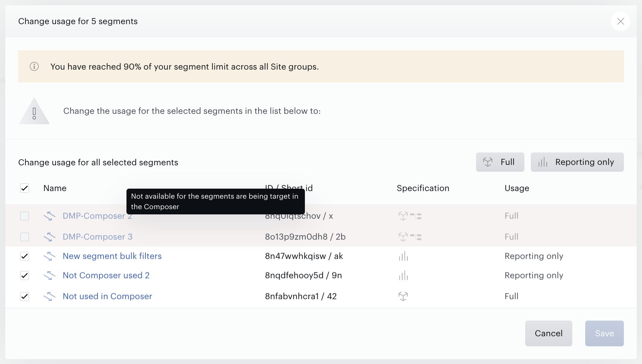Viewport: 642px width, 364px height.
Task: Uncheck New segment bulk filters checkbox
Action: pyautogui.click(x=25, y=256)
